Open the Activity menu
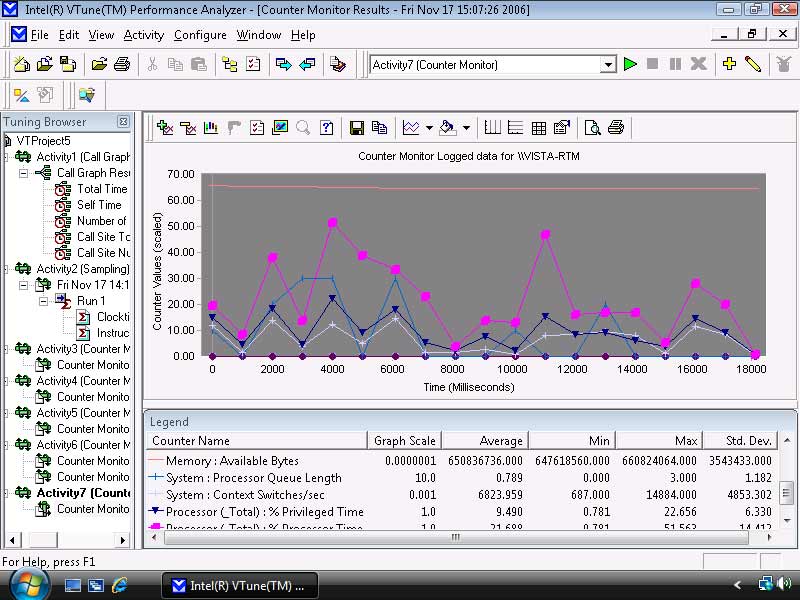The width and height of the screenshot is (800, 600). pyautogui.click(x=144, y=35)
